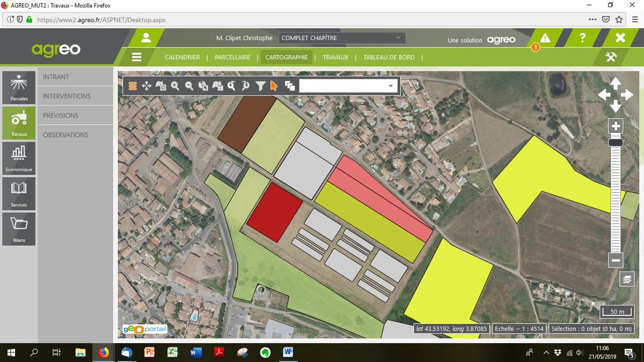644x362 pixels.
Task: Open Adobe Acrobat from the taskbar
Action: point(219,352)
